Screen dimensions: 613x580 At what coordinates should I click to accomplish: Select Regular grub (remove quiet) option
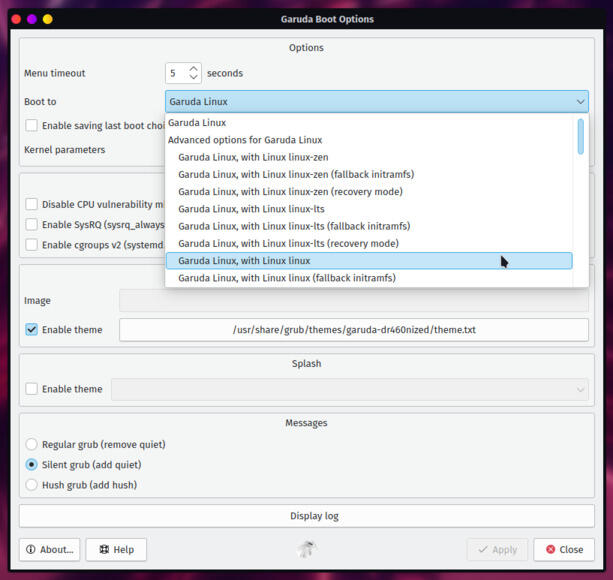click(32, 444)
